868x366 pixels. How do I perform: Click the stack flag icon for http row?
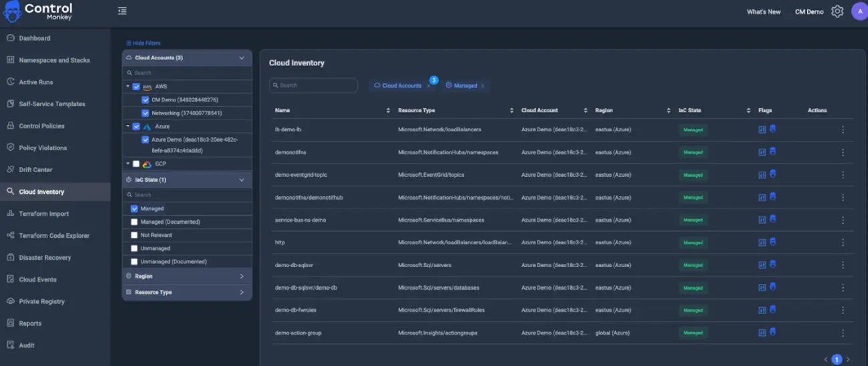point(762,242)
